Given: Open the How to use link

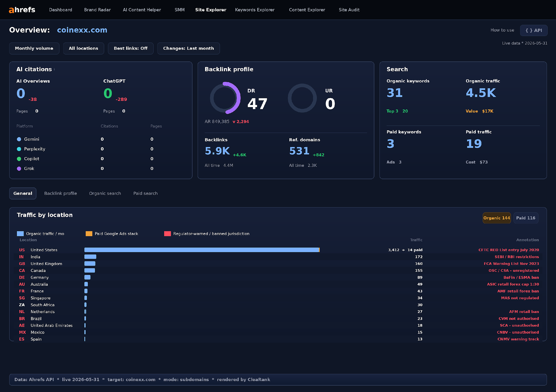Looking at the screenshot, I should pos(502,30).
